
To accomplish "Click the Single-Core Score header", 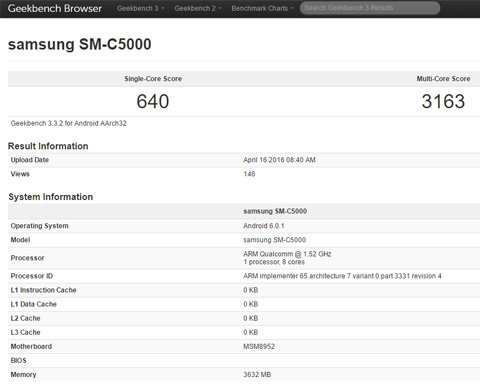I will pyautogui.click(x=153, y=79).
